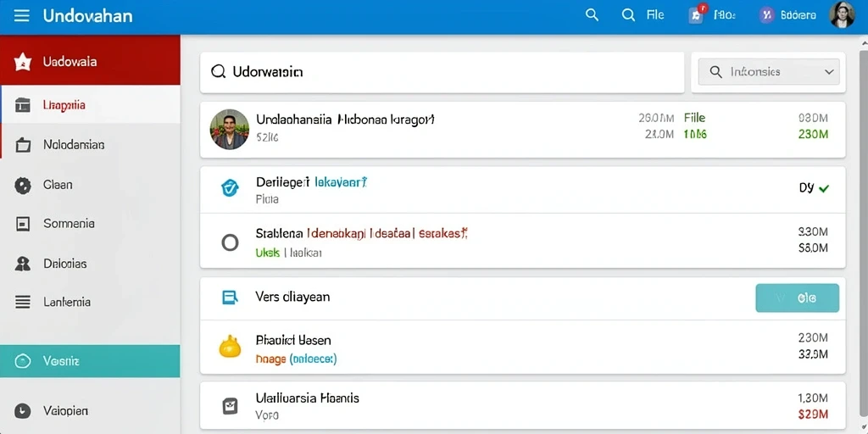Open Vaiopien in the sidebar
Image resolution: width=868 pixels, height=434 pixels.
pyautogui.click(x=90, y=411)
